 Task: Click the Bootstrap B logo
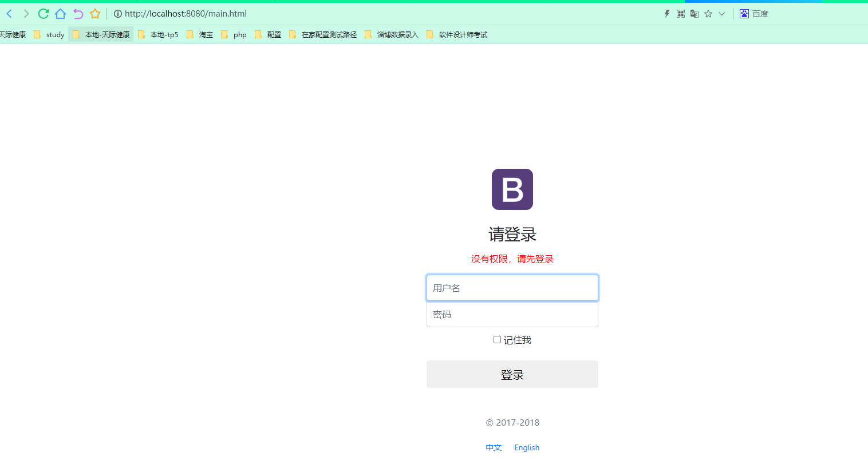512,189
